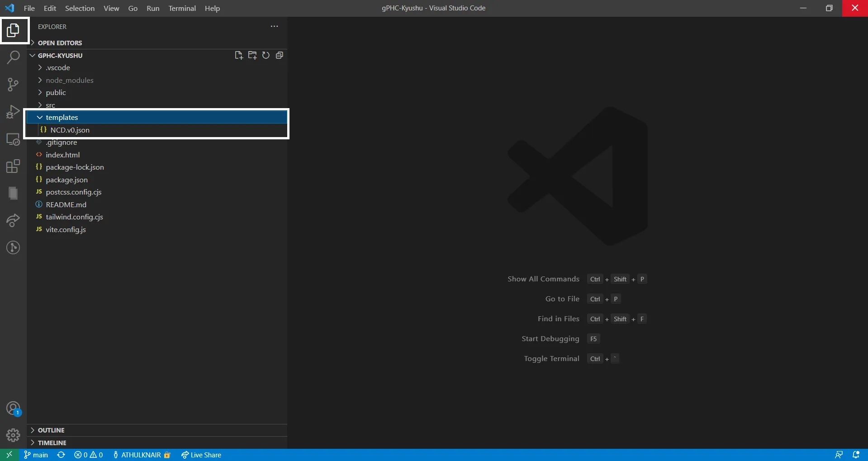
Task: Create a new file using the Explorer toolbar
Action: 239,55
